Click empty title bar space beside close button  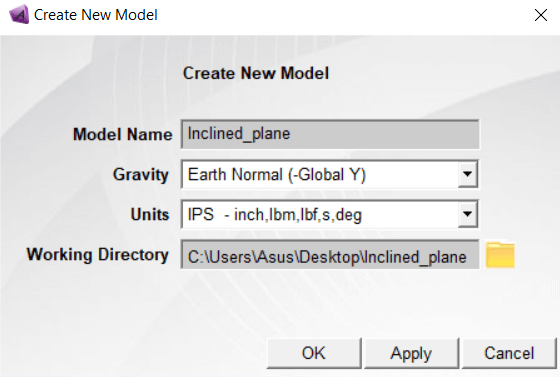[343, 15]
